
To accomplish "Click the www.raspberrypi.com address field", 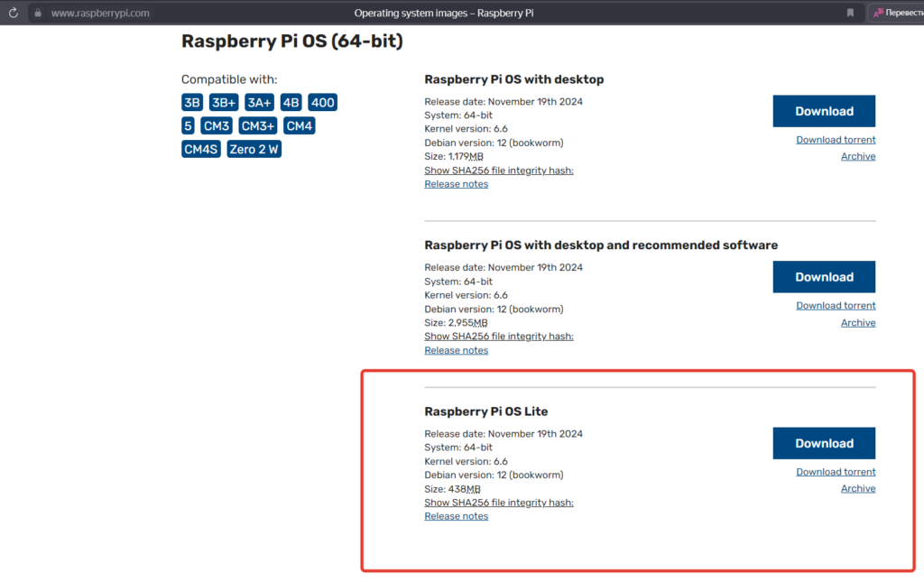I will point(100,14).
